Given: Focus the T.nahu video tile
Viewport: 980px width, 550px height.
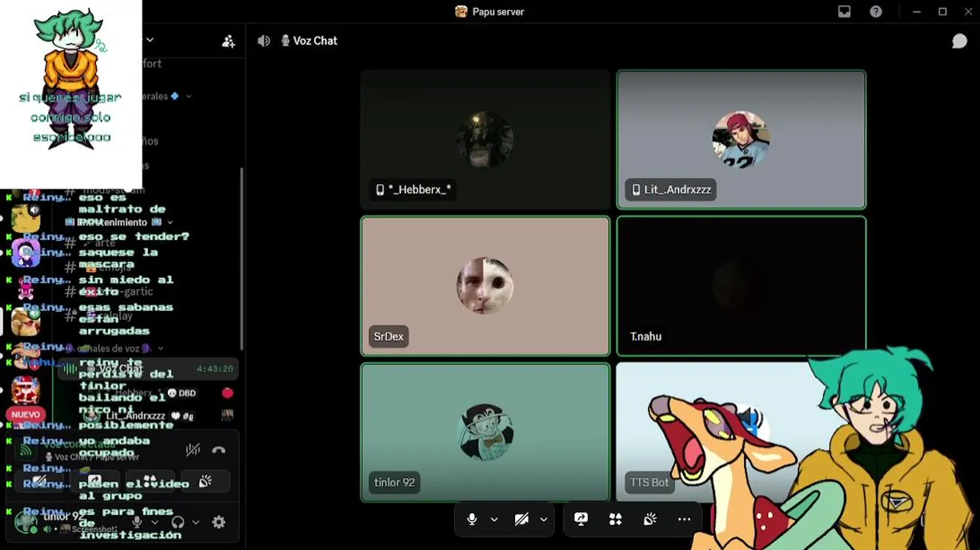Looking at the screenshot, I should pyautogui.click(x=741, y=286).
